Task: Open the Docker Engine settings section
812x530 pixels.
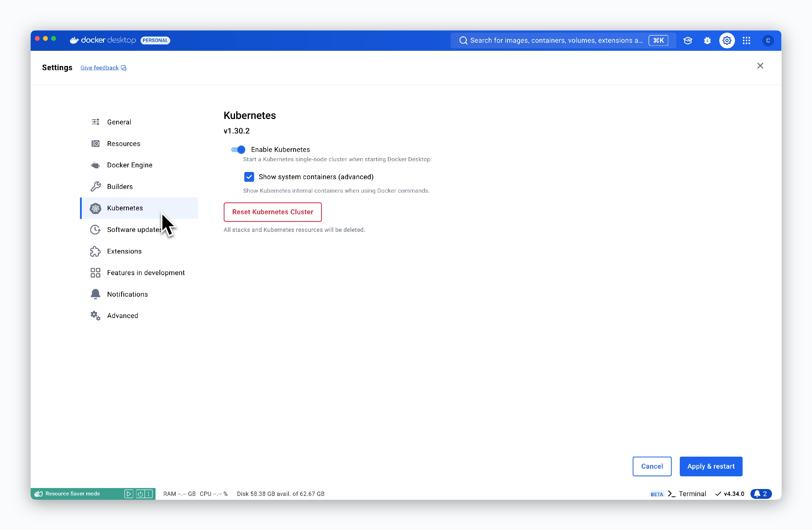Action: point(139,165)
